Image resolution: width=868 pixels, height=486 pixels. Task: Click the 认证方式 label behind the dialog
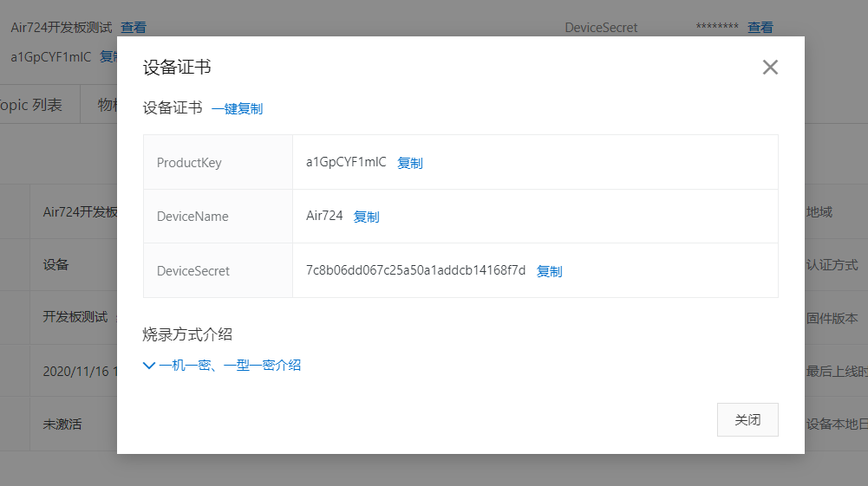831,265
